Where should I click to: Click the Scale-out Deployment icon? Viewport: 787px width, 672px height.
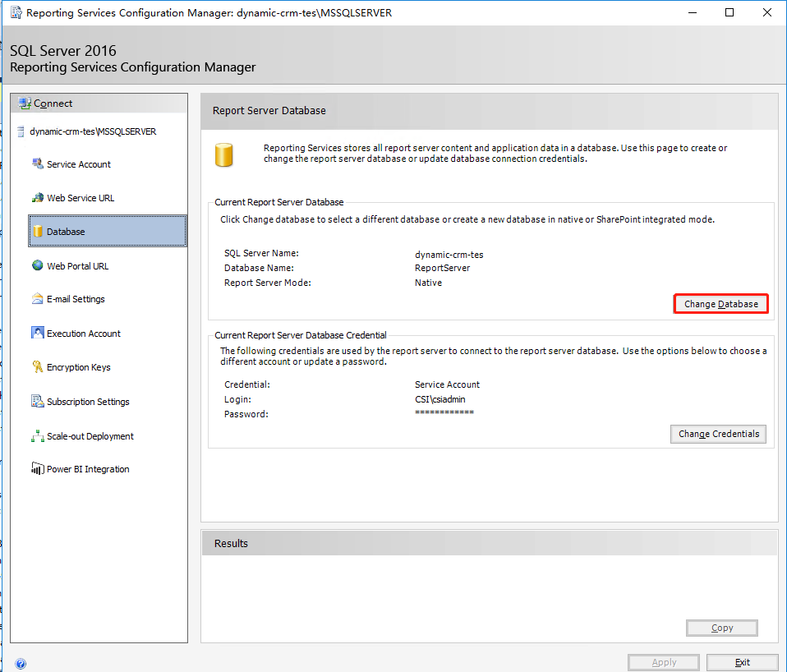pyautogui.click(x=38, y=435)
